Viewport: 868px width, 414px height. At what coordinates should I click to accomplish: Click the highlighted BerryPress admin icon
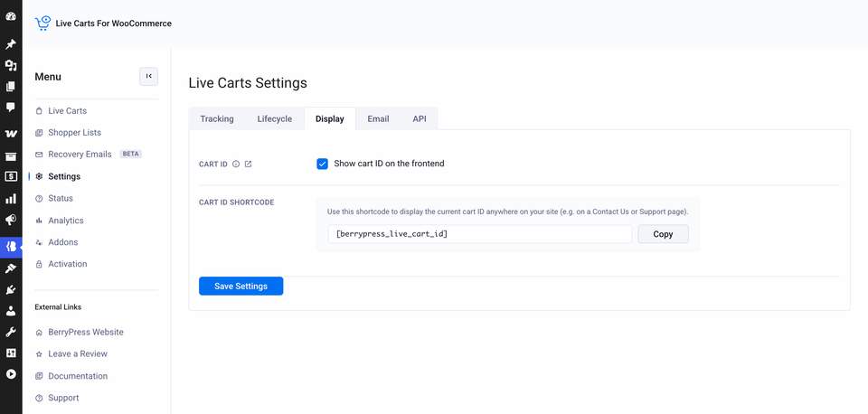click(11, 247)
